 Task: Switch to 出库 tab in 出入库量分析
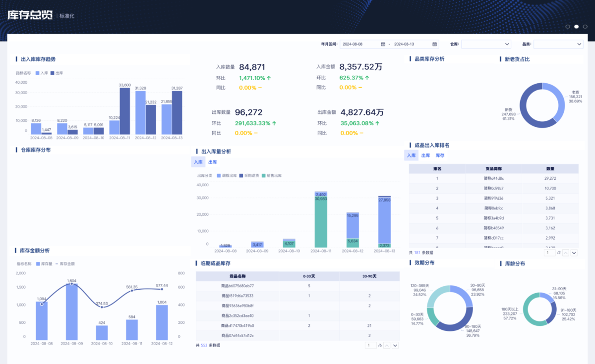[x=212, y=162]
